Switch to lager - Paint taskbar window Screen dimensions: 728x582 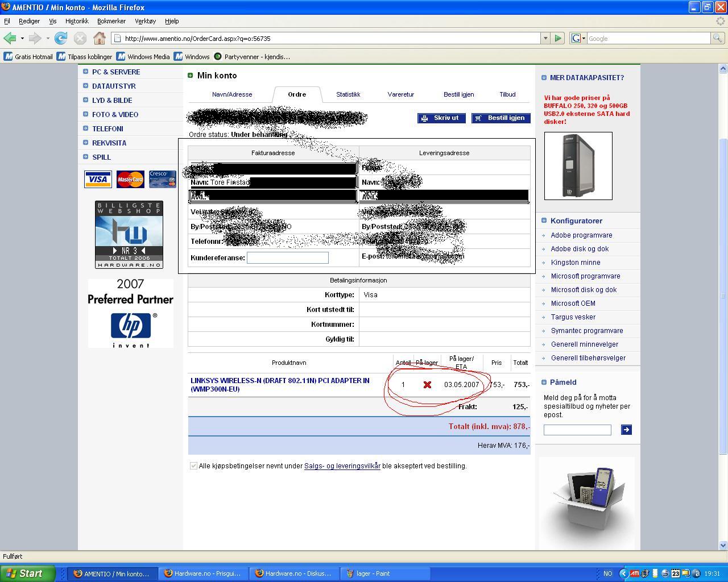385,573
